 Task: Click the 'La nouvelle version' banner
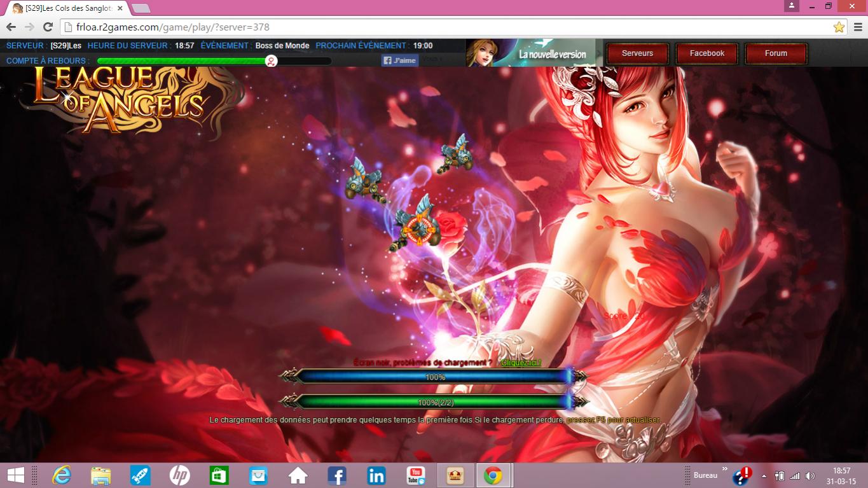(x=531, y=53)
